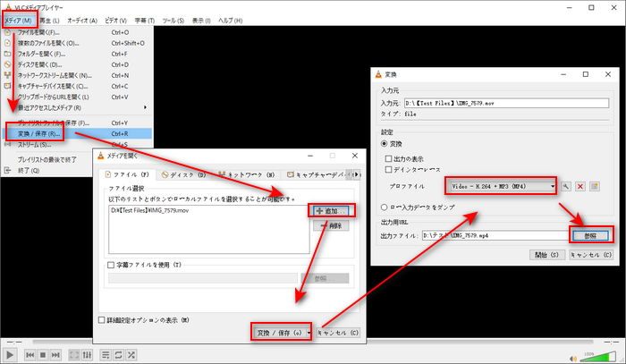Viewport: 626px width, 364px height.
Task: Enable the 字幕ファイルを使用 checkbox
Action: point(111,265)
